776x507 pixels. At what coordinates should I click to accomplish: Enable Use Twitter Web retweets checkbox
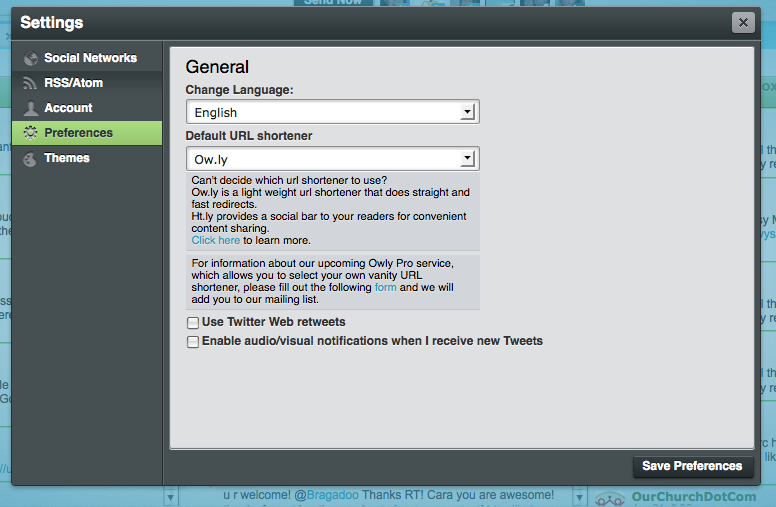click(193, 323)
